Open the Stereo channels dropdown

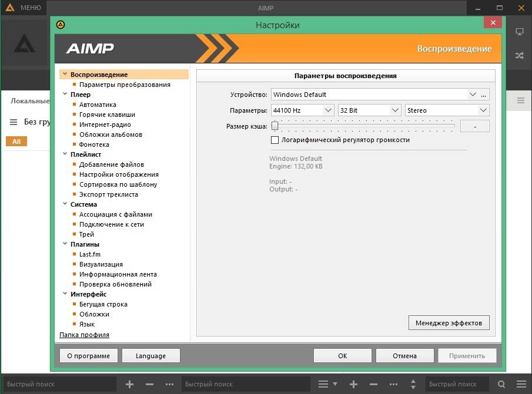click(447, 110)
